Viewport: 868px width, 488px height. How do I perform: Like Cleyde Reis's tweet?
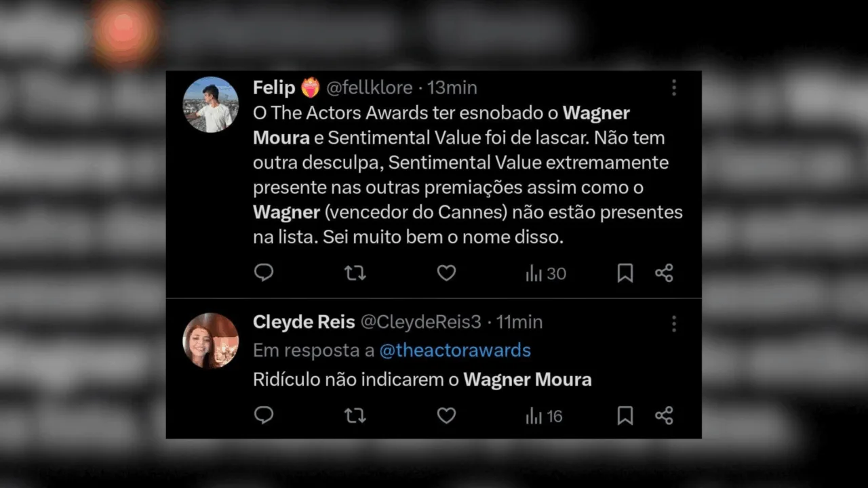point(446,415)
